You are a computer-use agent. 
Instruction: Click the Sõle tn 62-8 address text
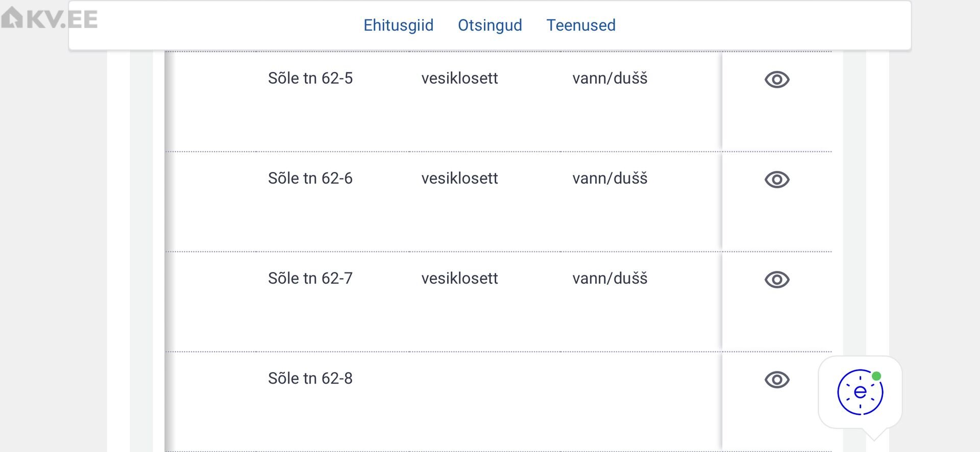point(310,378)
